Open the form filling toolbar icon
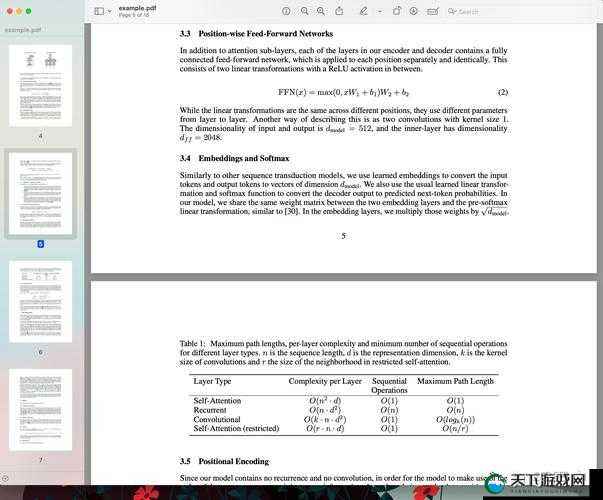 (x=433, y=12)
